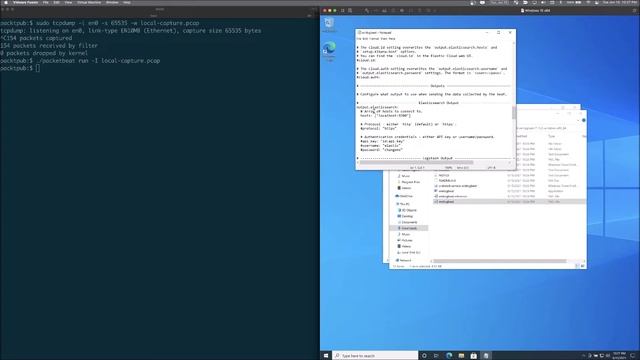The width and height of the screenshot is (640, 360).
Task: Select OneDrive in Explorer navigation pane
Action: click(404, 196)
